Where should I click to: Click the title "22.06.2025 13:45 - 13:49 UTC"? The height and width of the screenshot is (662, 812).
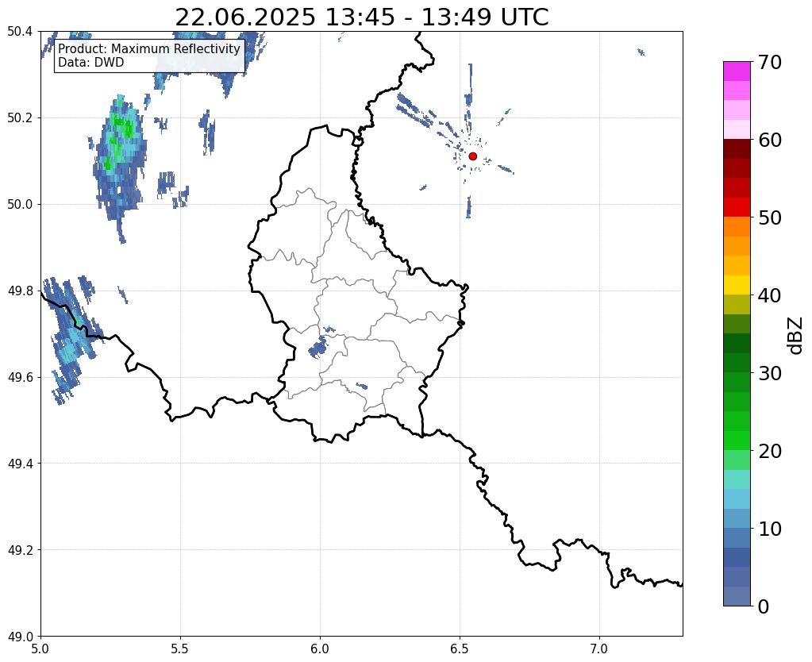361,17
